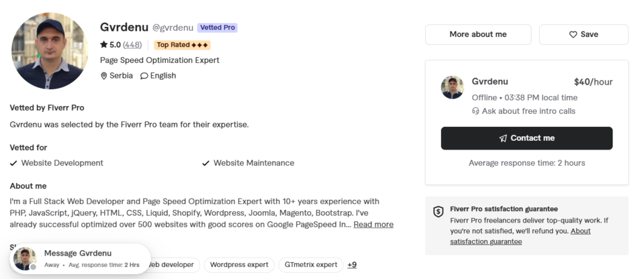The width and height of the screenshot is (644, 279).
Task: Click the shield dollar guarantee icon
Action: (x=438, y=212)
